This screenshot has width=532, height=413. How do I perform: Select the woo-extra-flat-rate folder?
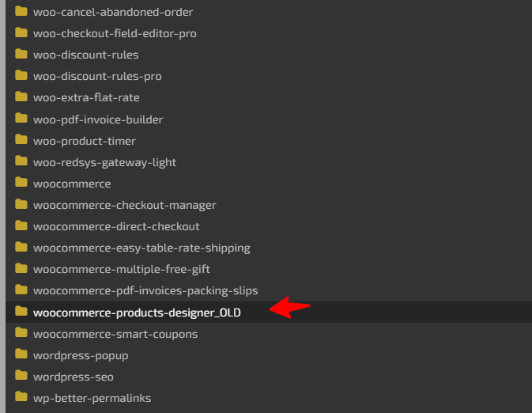click(x=86, y=97)
